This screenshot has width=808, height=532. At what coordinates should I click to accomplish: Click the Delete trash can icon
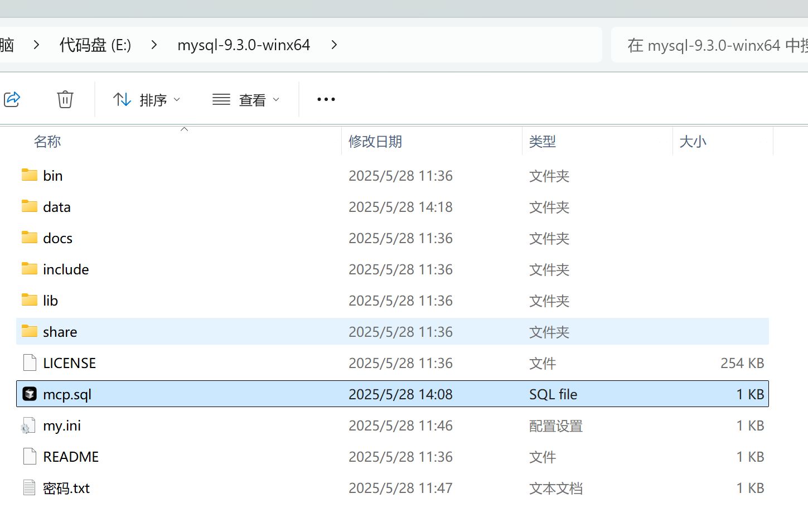coord(65,99)
